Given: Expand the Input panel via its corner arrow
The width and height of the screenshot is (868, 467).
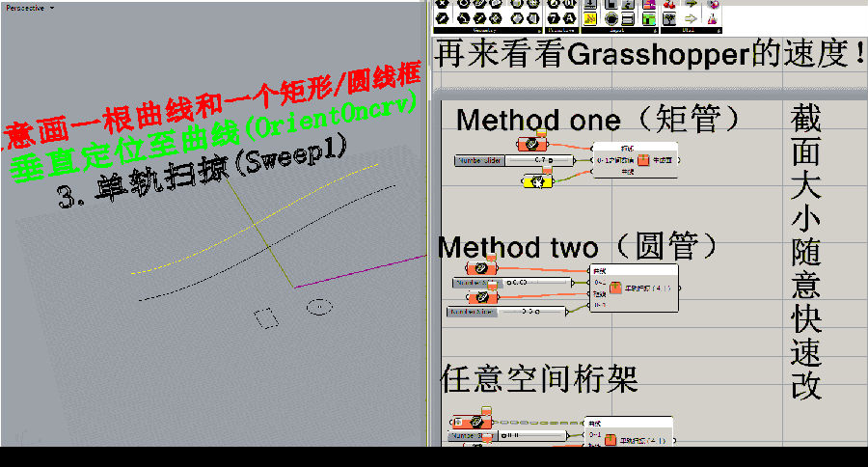Looking at the screenshot, I should 655,31.
